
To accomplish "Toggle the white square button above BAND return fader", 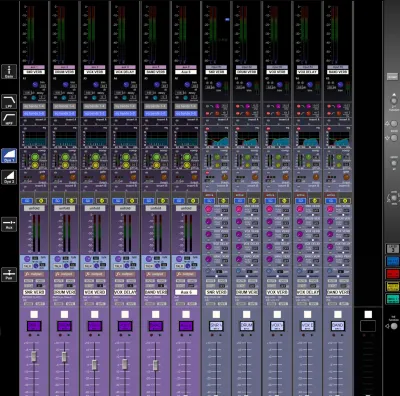I will click(338, 314).
